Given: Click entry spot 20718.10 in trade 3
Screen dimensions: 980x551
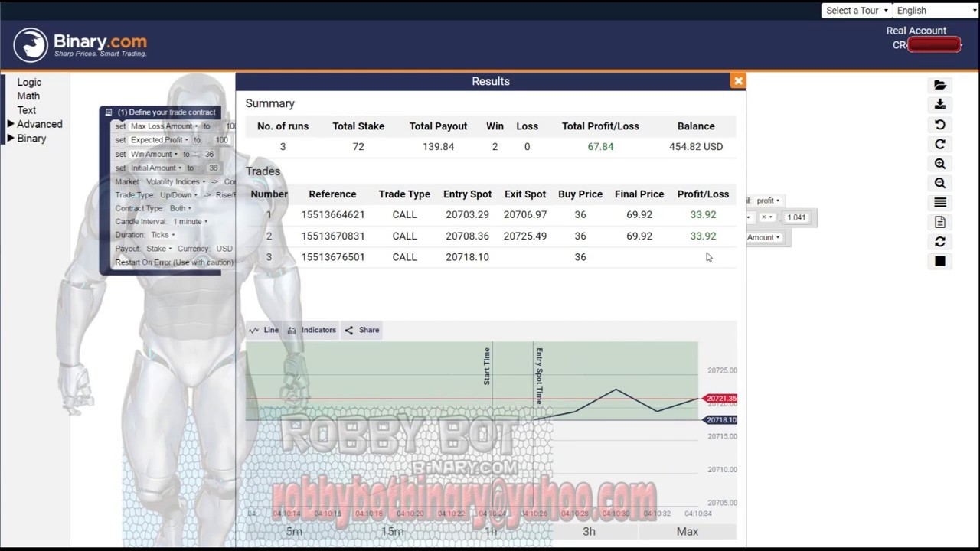Looking at the screenshot, I should point(467,257).
